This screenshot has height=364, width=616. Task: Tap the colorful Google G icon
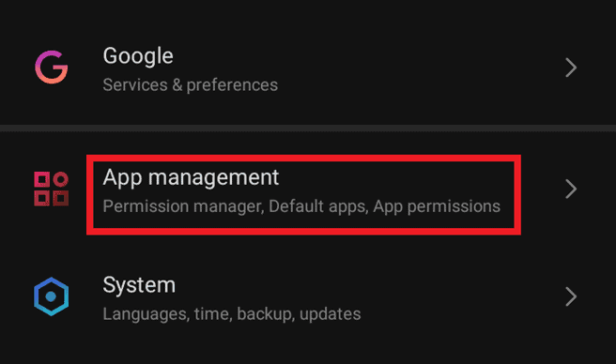pos(51,68)
